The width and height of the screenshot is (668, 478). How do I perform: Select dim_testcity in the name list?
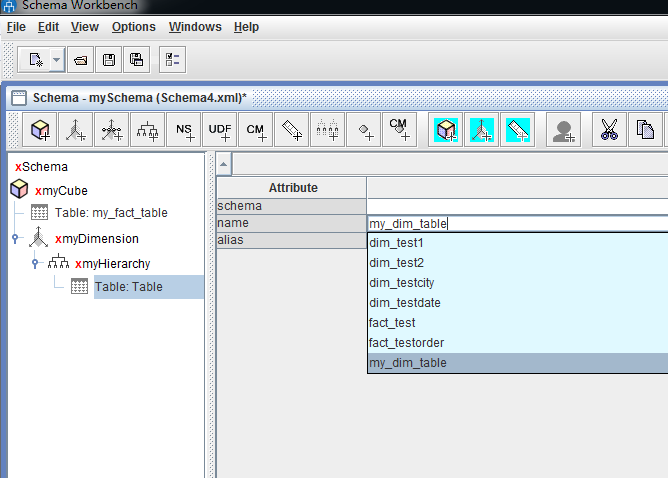point(401,283)
